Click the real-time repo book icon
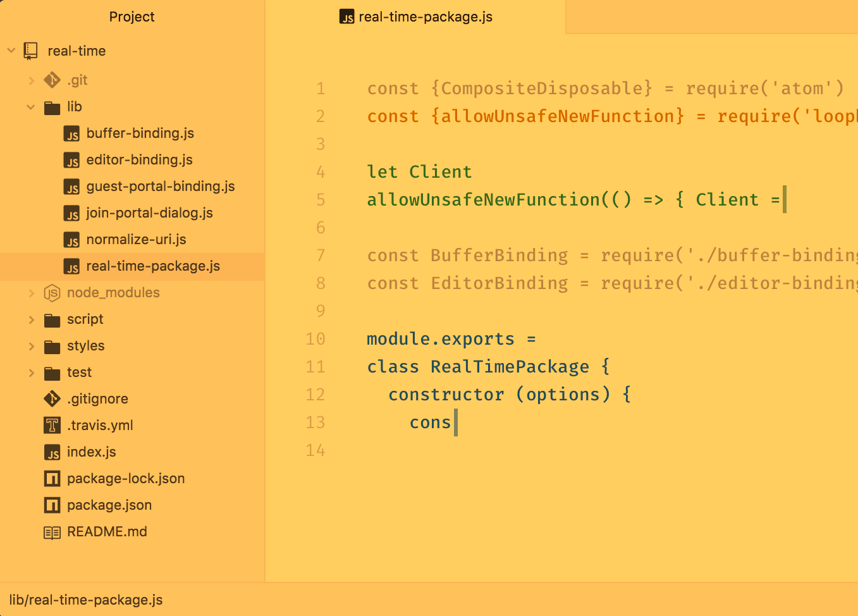The height and width of the screenshot is (616, 858). click(30, 51)
